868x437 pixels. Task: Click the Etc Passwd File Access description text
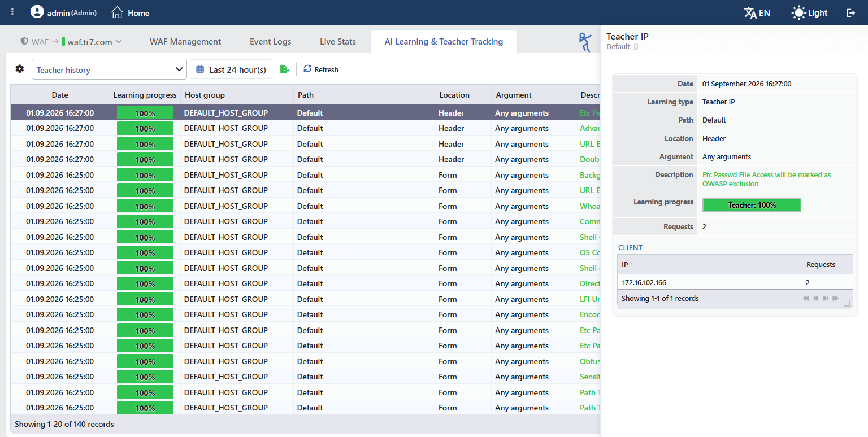point(766,179)
